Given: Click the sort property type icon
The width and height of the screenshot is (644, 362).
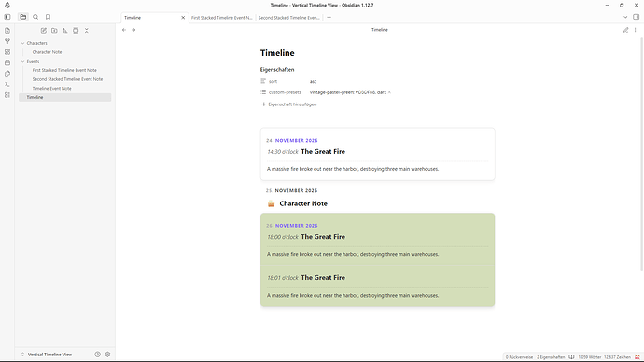Looking at the screenshot, I should pos(263,81).
